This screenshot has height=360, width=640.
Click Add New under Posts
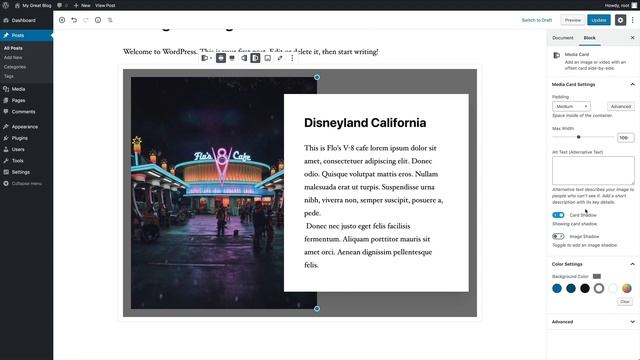(x=13, y=58)
